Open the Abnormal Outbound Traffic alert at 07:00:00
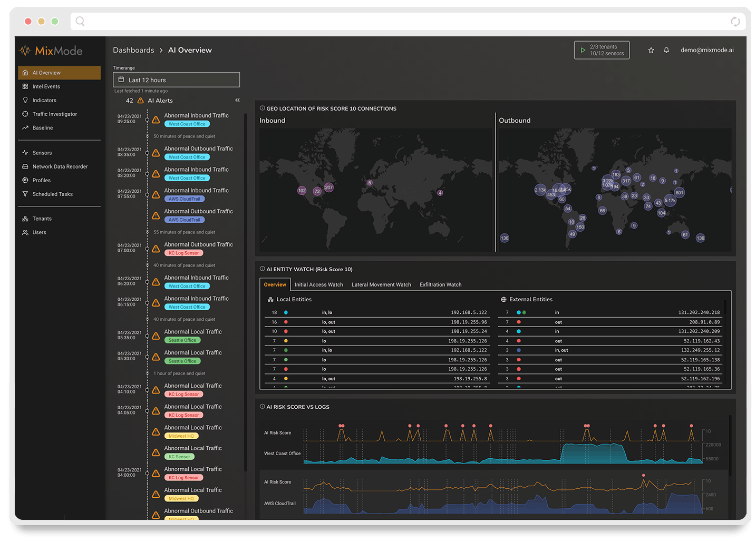The height and width of the screenshot is (542, 756). click(198, 244)
